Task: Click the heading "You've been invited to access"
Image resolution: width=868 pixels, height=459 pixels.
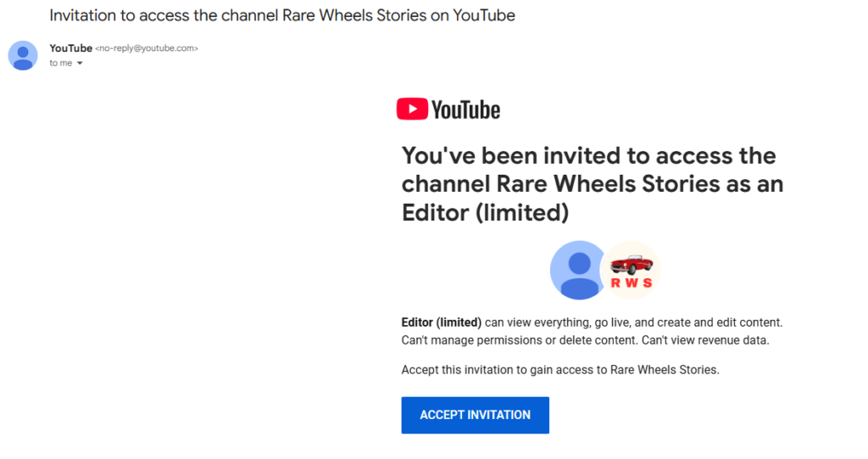Action: pyautogui.click(x=593, y=184)
